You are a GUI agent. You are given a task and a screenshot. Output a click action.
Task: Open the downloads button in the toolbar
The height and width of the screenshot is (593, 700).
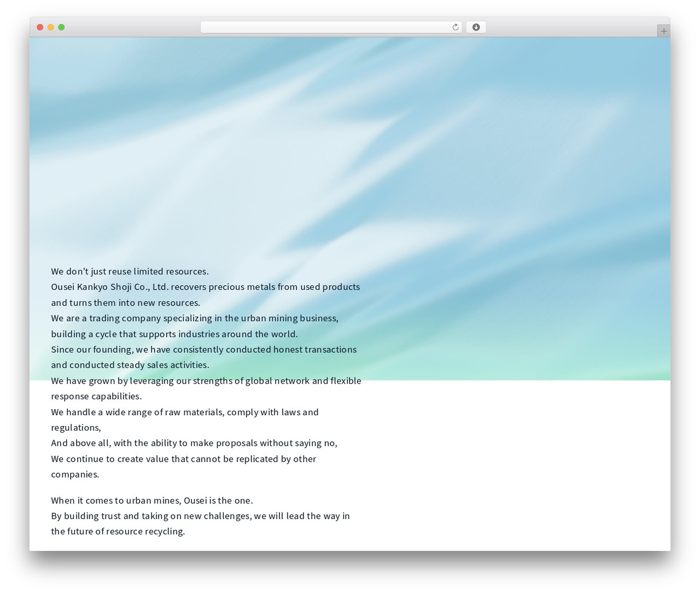click(x=476, y=27)
